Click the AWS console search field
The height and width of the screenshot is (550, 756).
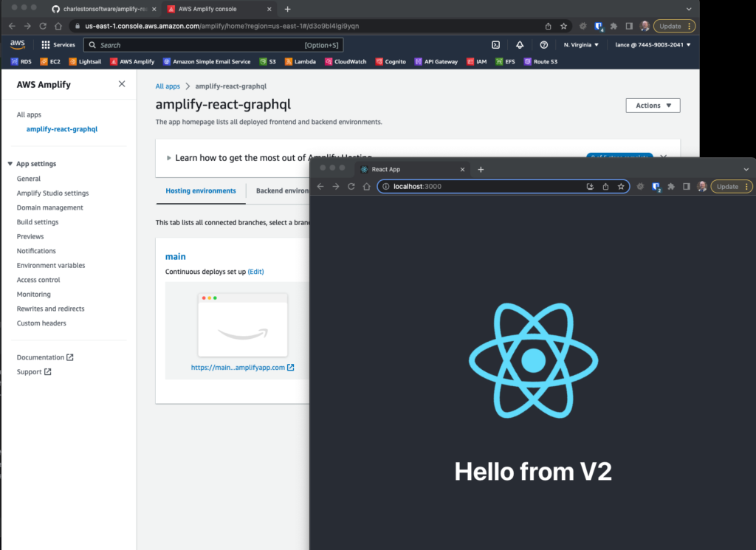(x=199, y=45)
